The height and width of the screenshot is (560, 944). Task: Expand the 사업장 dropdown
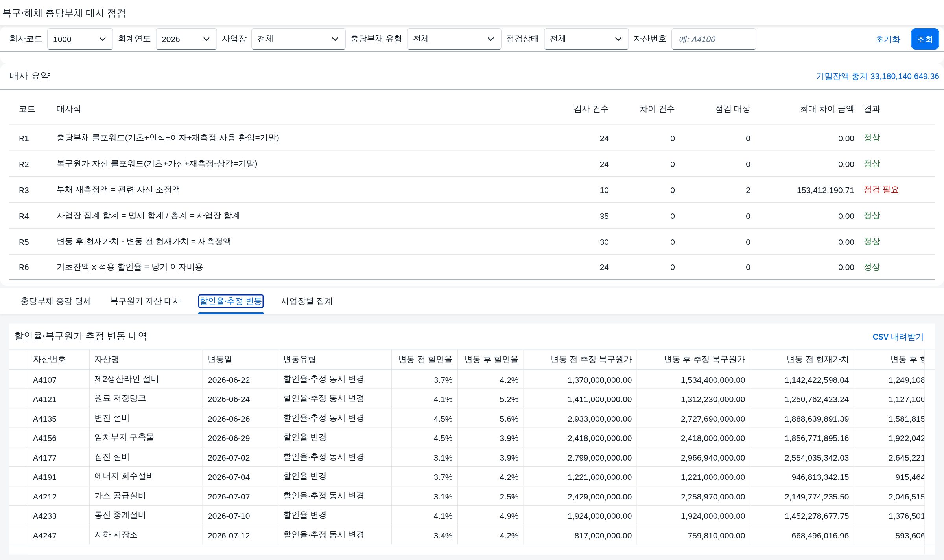(298, 39)
